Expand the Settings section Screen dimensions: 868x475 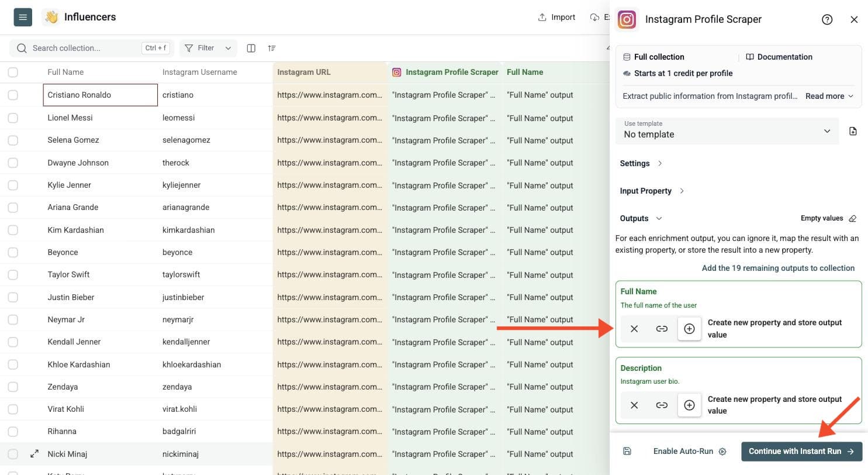pyautogui.click(x=641, y=163)
